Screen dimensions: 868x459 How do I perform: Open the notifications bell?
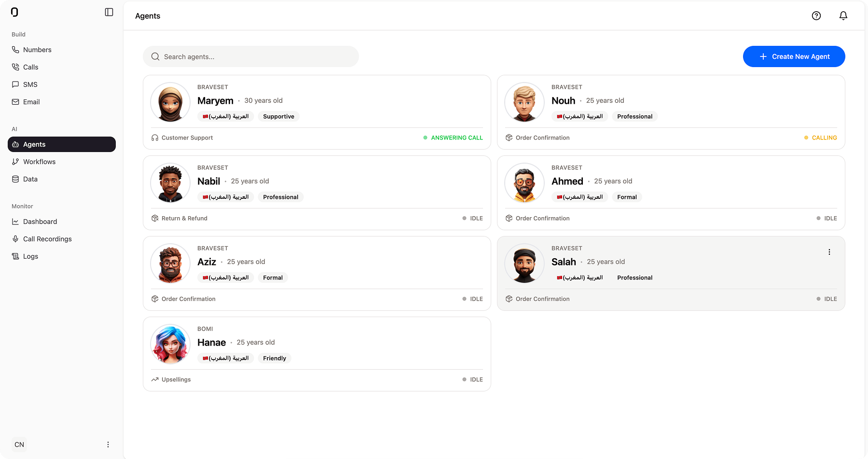(x=843, y=15)
